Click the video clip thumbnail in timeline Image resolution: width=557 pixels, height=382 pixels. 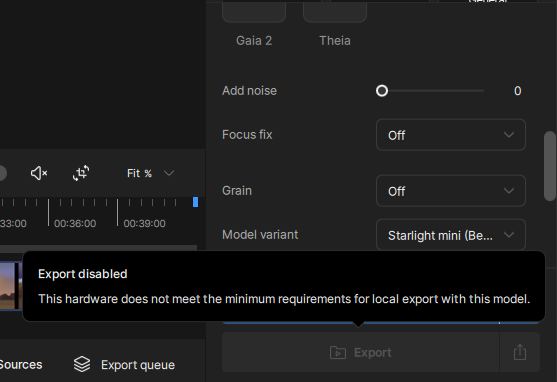tap(10, 286)
